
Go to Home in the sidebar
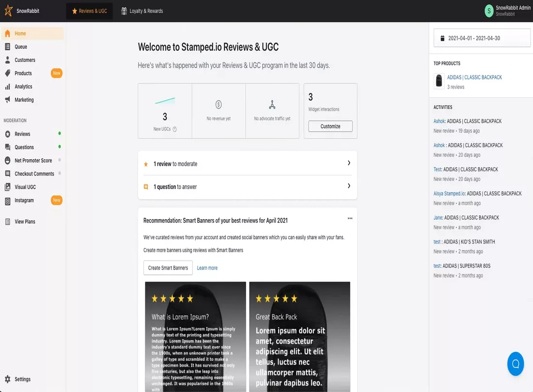pyautogui.click(x=32, y=33)
